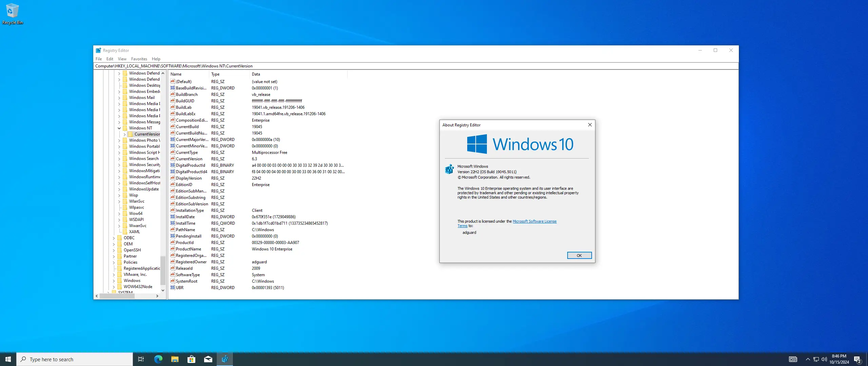Open the Microsoft Store taskbar icon
Viewport: 868px width, 366px height.
(191, 359)
